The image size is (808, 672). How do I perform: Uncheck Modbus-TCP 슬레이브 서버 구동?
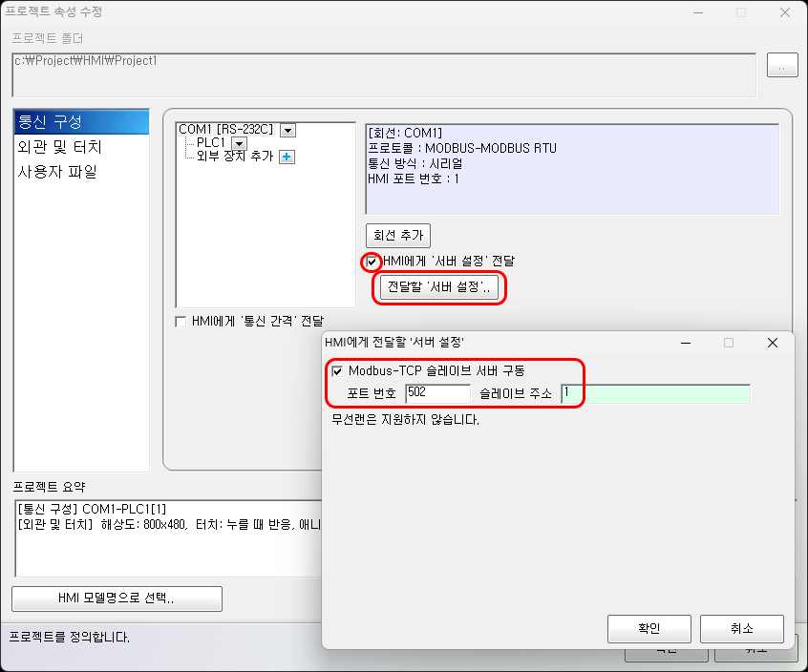tap(337, 370)
